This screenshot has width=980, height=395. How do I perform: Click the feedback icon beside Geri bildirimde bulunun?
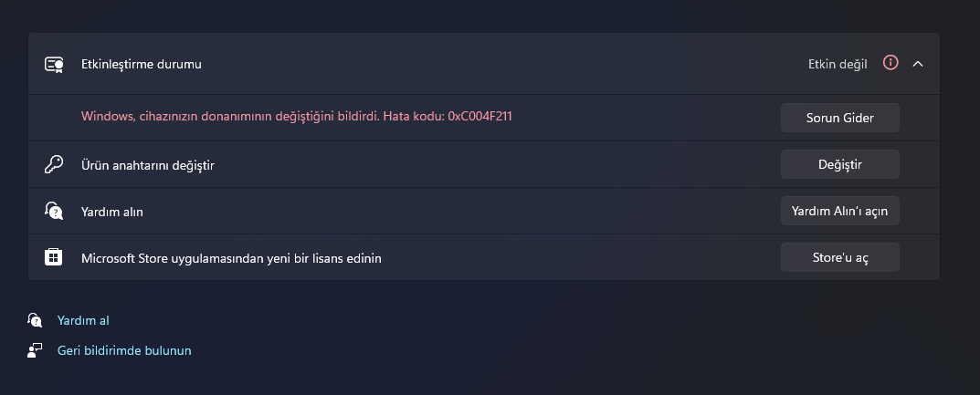tap(35, 350)
